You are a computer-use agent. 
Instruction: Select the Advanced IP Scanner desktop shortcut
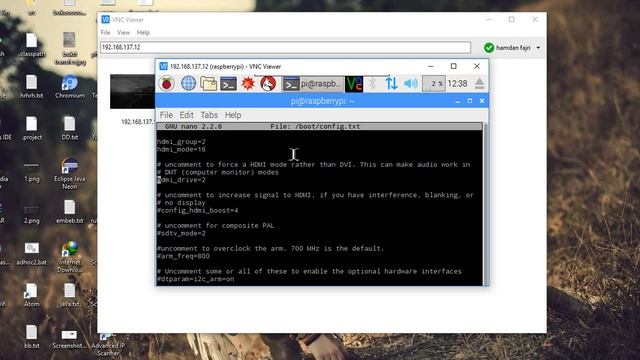108,344
